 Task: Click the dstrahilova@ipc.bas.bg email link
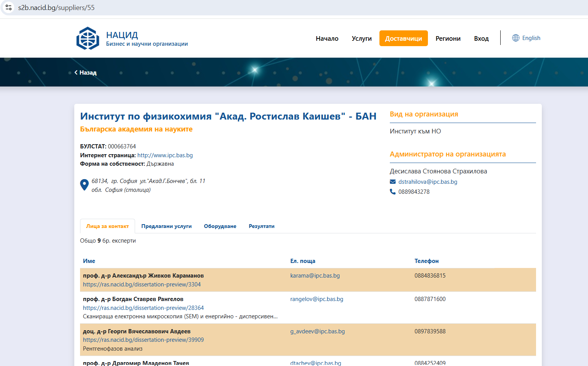(428, 182)
